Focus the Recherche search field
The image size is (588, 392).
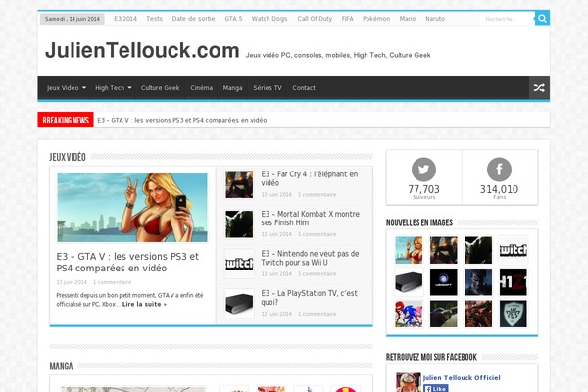point(507,19)
